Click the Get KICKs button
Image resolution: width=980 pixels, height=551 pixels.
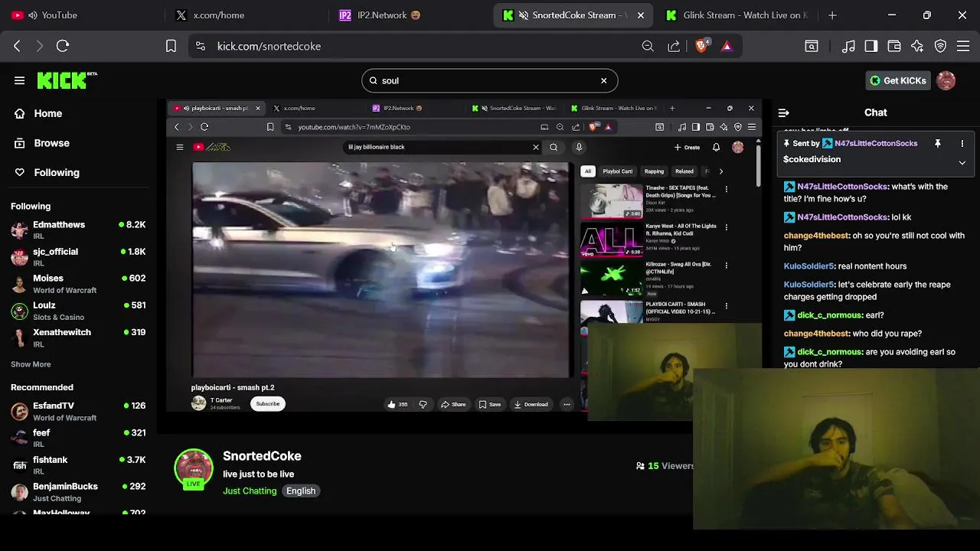pos(897,80)
